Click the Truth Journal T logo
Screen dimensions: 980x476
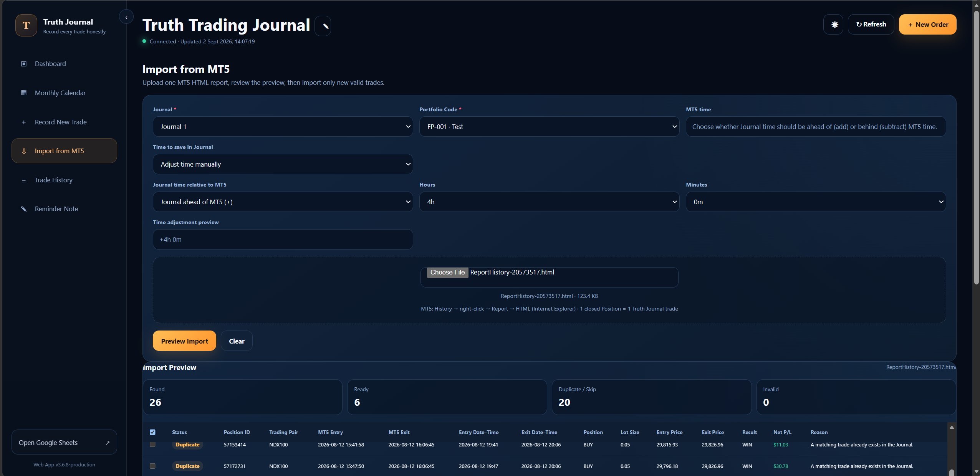tap(26, 25)
